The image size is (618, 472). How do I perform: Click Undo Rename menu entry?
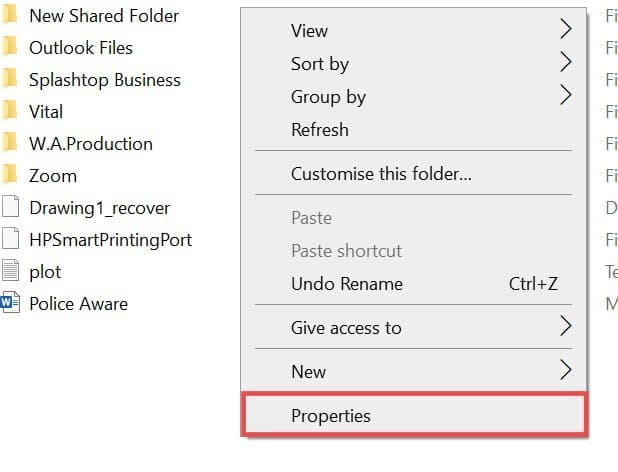pyautogui.click(x=347, y=283)
